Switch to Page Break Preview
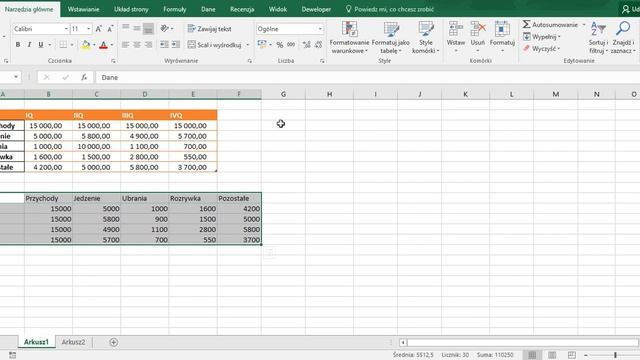 [x=572, y=355]
